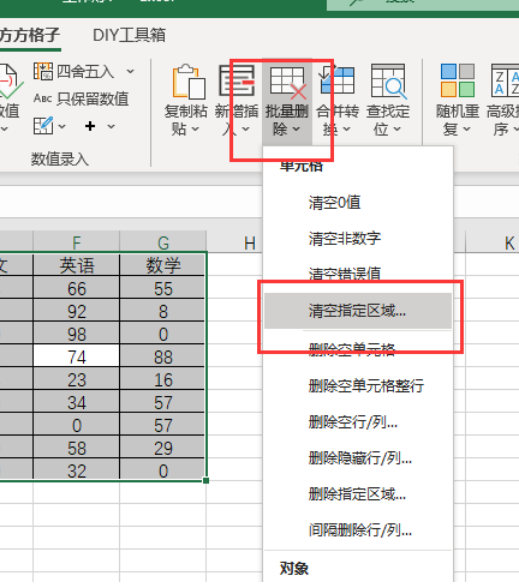Select column G header

(x=163, y=243)
